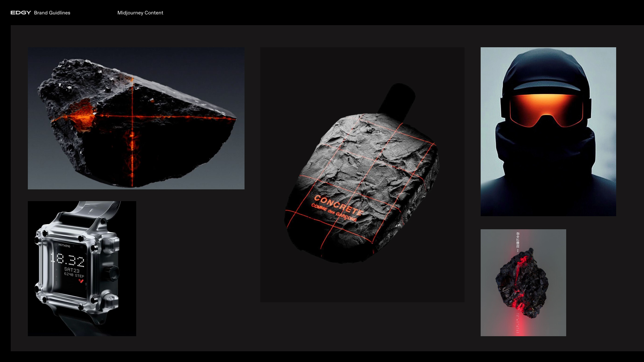The height and width of the screenshot is (362, 644).
Task: Select the hooded figure with orange goggles image
Action: (548, 132)
